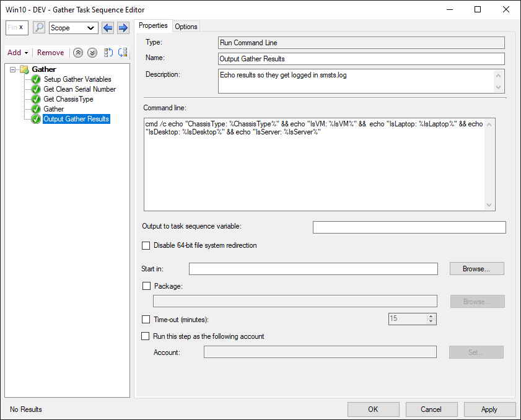Click the Type field showing Run Command Line
The height and width of the screenshot is (420, 521).
coord(361,43)
